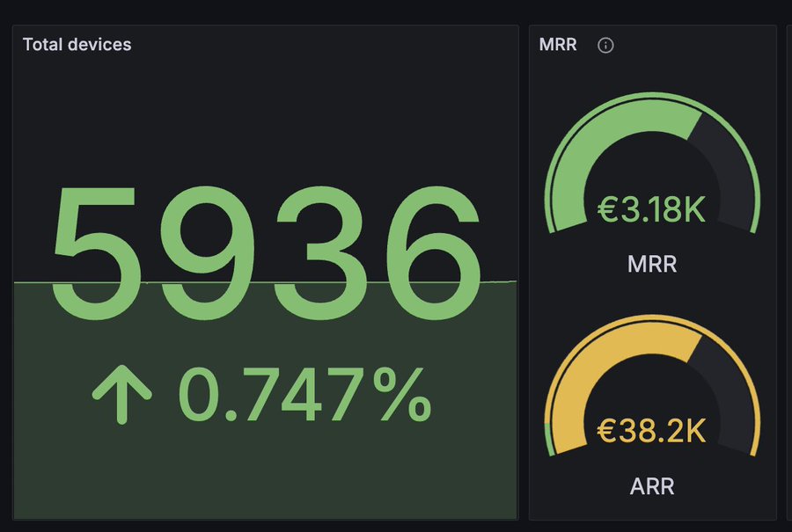The height and width of the screenshot is (532, 792).
Task: Click the 0.747% increase value
Action: (305, 394)
